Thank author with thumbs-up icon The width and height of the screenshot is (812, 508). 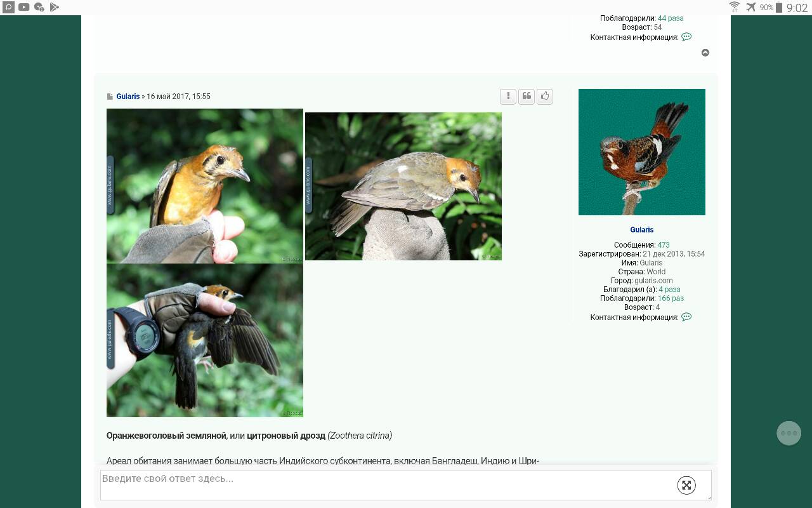[x=545, y=97]
